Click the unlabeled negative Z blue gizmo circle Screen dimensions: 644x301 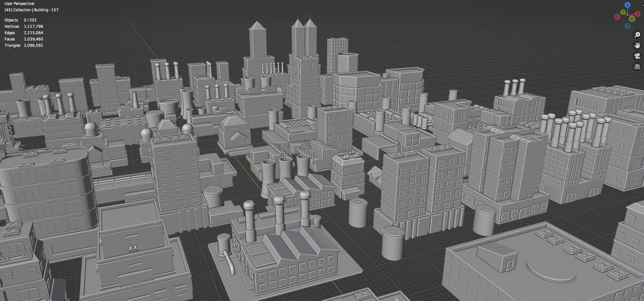[627, 26]
